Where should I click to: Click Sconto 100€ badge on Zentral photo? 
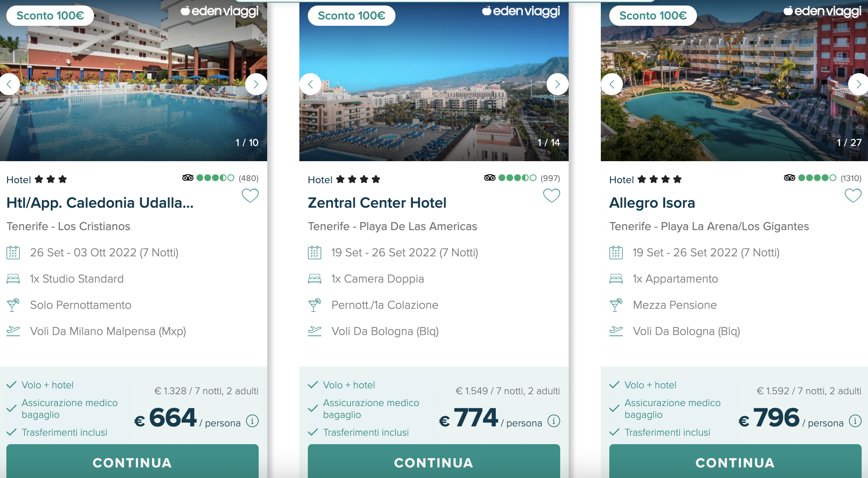[x=351, y=16]
